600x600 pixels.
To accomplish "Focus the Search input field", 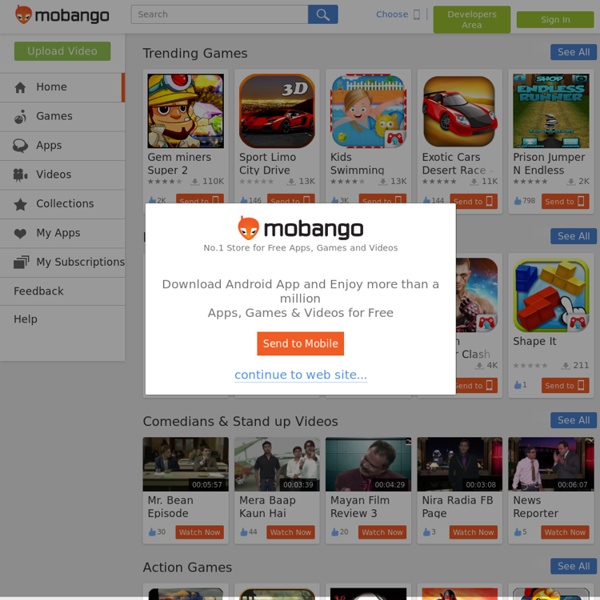I will (220, 15).
